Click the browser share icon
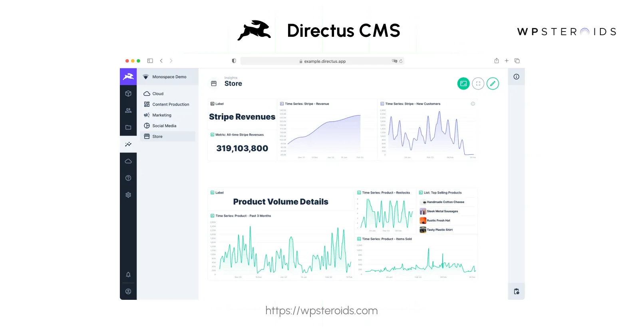The width and height of the screenshot is (644, 327). [497, 61]
